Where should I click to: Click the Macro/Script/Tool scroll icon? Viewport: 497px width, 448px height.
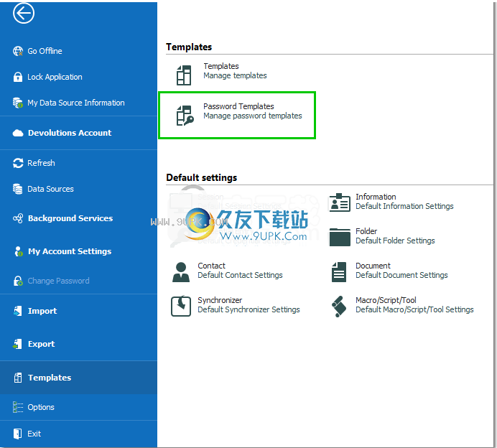pyautogui.click(x=339, y=306)
